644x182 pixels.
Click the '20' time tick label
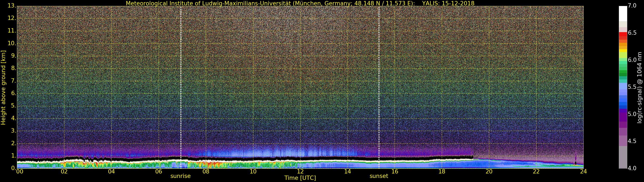(489, 171)
